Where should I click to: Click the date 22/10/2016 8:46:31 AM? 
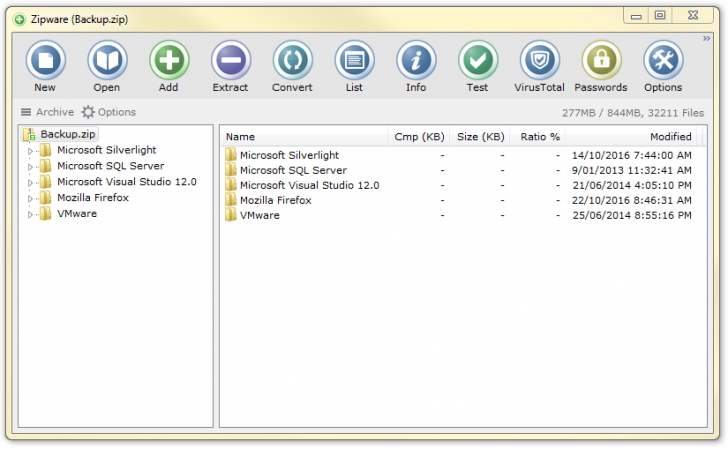point(631,200)
